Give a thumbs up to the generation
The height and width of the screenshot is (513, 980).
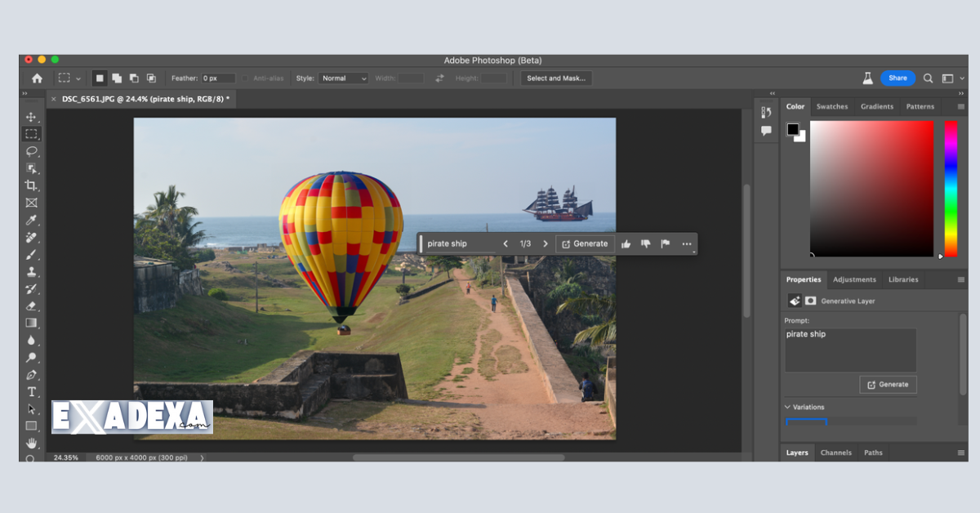[626, 243]
